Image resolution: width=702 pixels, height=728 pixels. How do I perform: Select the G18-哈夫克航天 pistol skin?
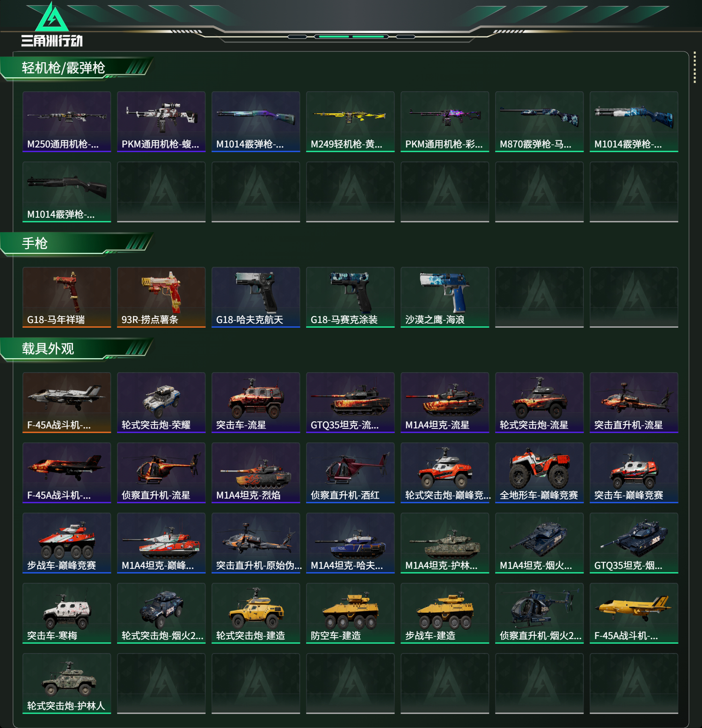coord(256,297)
